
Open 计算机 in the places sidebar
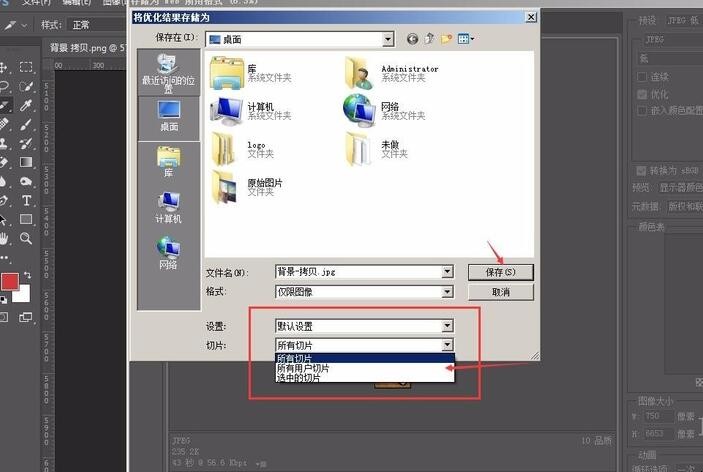pos(169,208)
